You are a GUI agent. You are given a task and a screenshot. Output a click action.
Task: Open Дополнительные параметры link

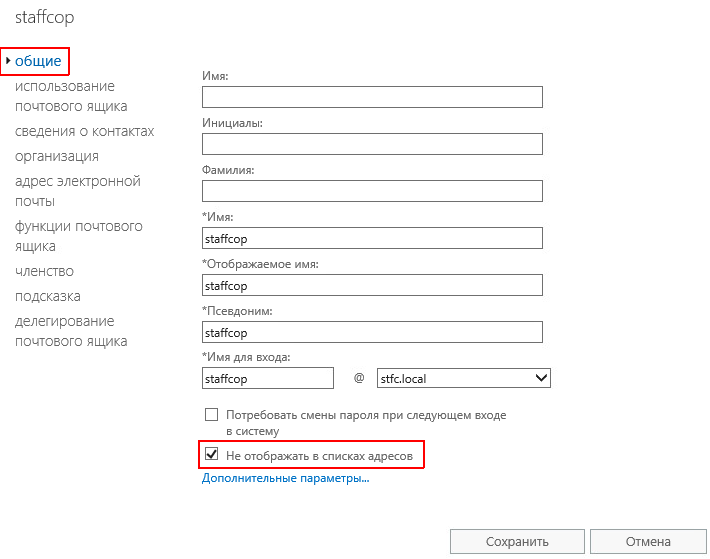285,478
